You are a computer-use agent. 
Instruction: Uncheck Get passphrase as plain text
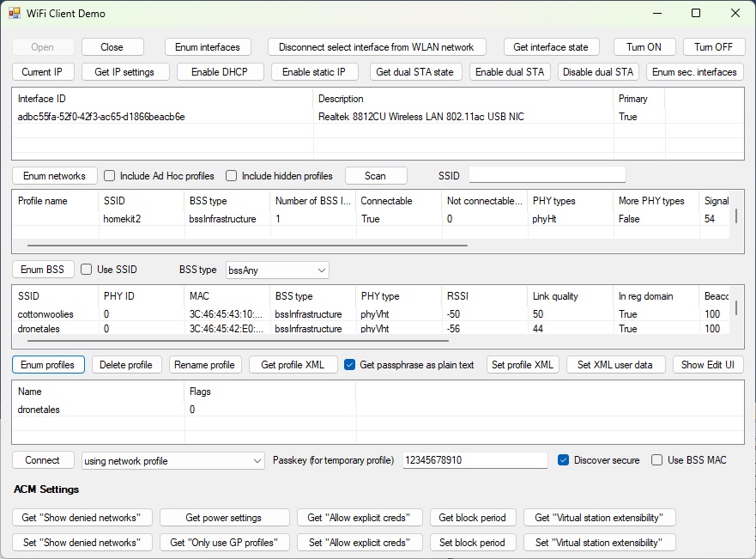point(350,365)
